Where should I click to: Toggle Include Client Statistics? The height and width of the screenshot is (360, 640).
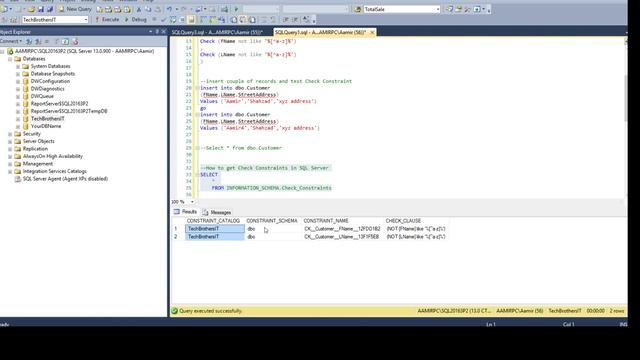[221, 19]
